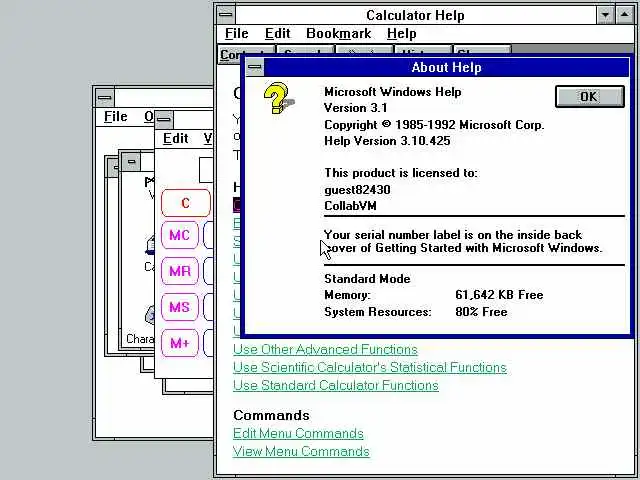Click the C clear button in Calculator
Viewport: 640px width, 480px height.
pyautogui.click(x=186, y=203)
